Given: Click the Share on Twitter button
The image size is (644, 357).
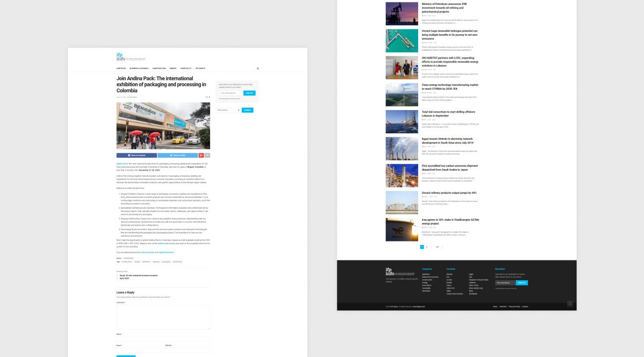Looking at the screenshot, I should click(x=178, y=155).
